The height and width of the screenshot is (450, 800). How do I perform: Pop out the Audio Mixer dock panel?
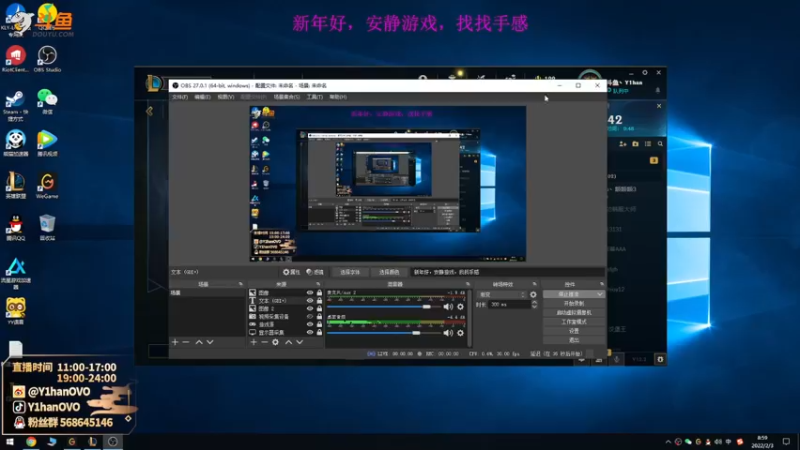[467, 284]
